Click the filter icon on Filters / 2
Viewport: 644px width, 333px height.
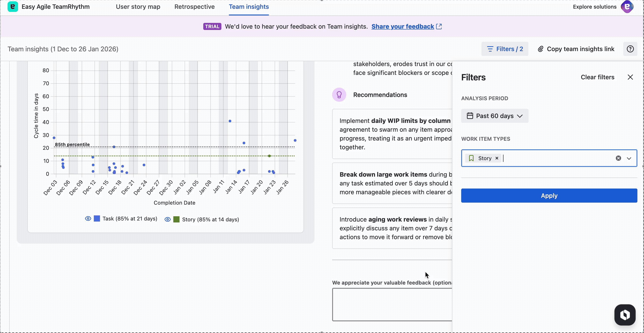pos(490,49)
